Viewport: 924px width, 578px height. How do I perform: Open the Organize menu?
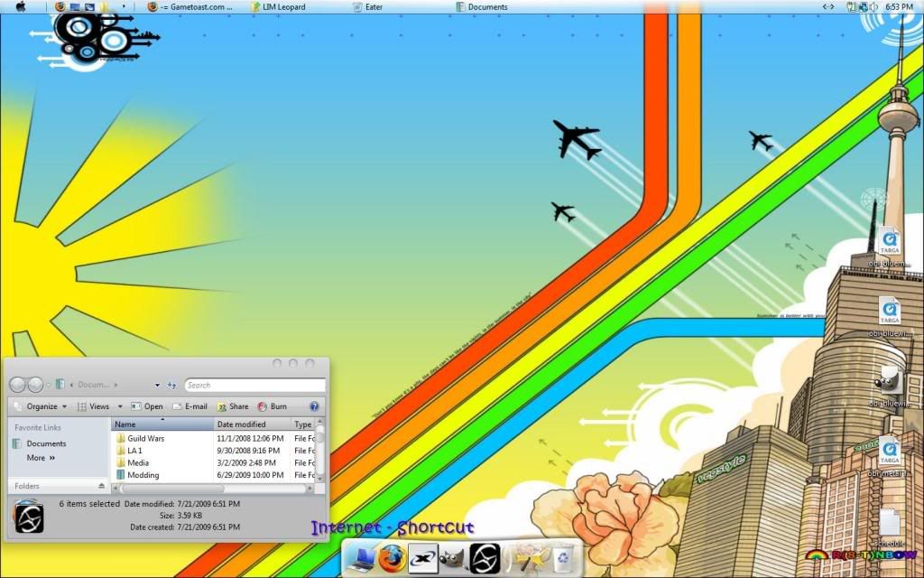point(41,406)
